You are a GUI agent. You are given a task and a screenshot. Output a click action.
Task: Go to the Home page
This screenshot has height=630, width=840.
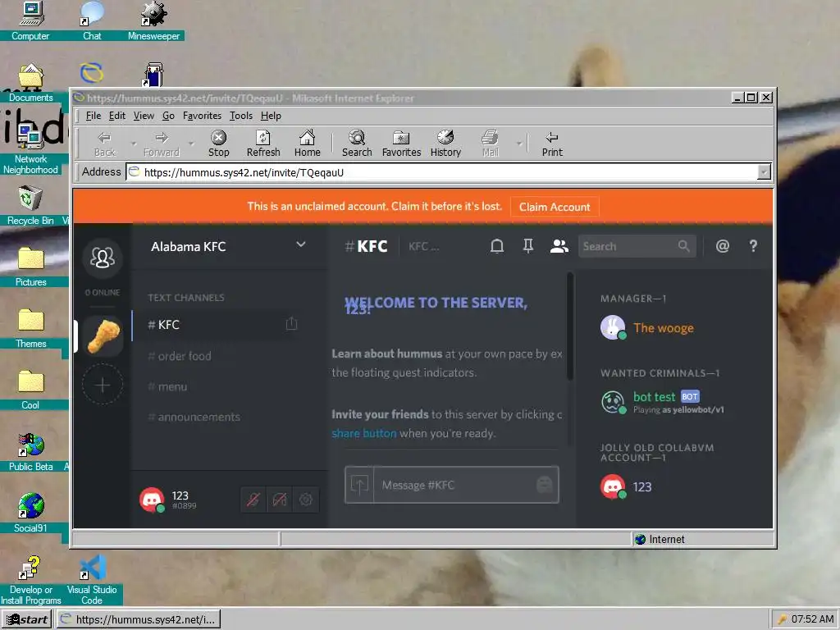pos(307,144)
